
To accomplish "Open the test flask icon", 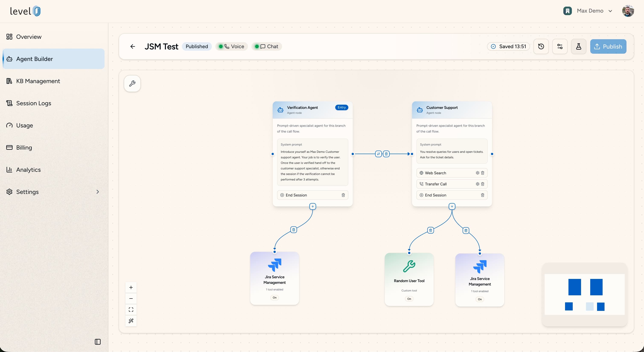I will click(x=578, y=46).
